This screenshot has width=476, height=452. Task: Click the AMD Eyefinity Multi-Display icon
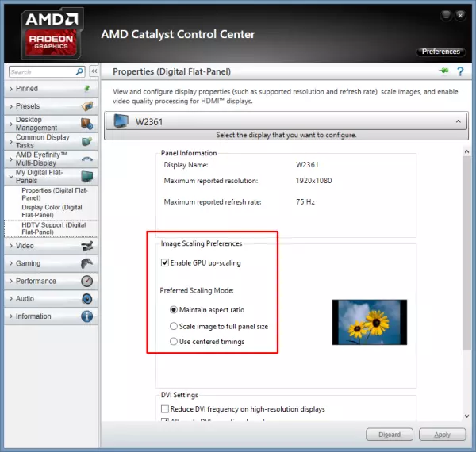(x=87, y=159)
